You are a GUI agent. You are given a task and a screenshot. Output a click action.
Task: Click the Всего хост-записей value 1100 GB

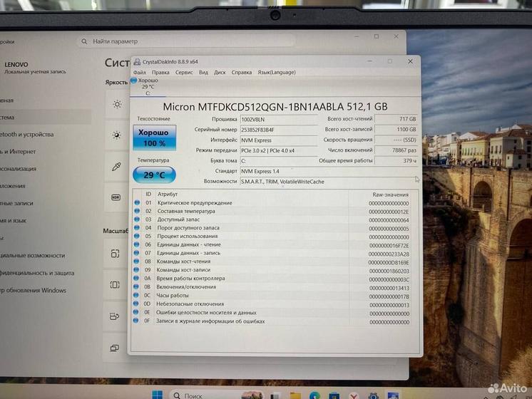coord(396,129)
